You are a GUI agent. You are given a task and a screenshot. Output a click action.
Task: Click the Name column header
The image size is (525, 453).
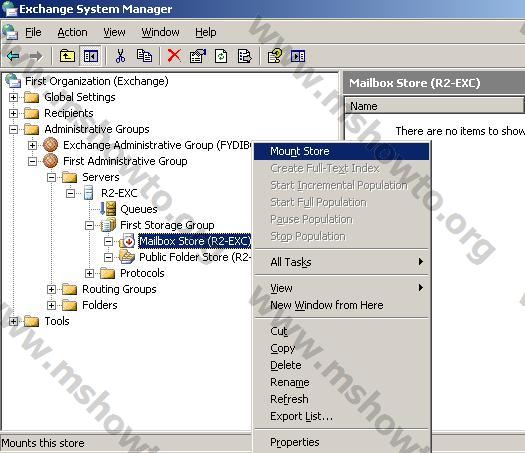434,106
